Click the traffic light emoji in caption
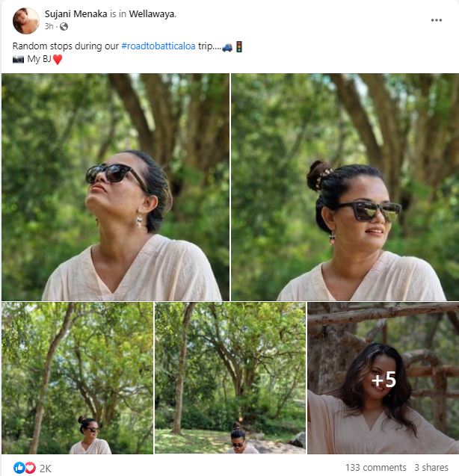Screen dimensions: 459x476 (x=239, y=46)
